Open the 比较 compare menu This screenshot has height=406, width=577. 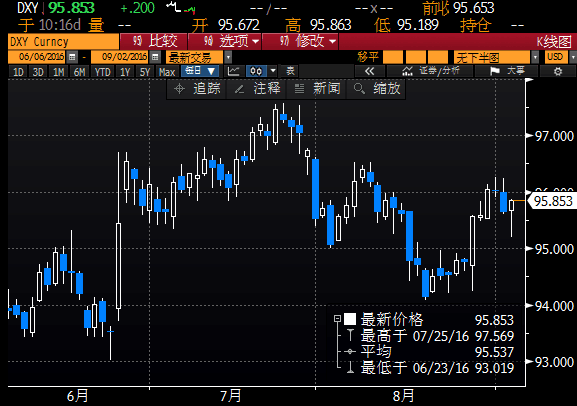(x=154, y=41)
